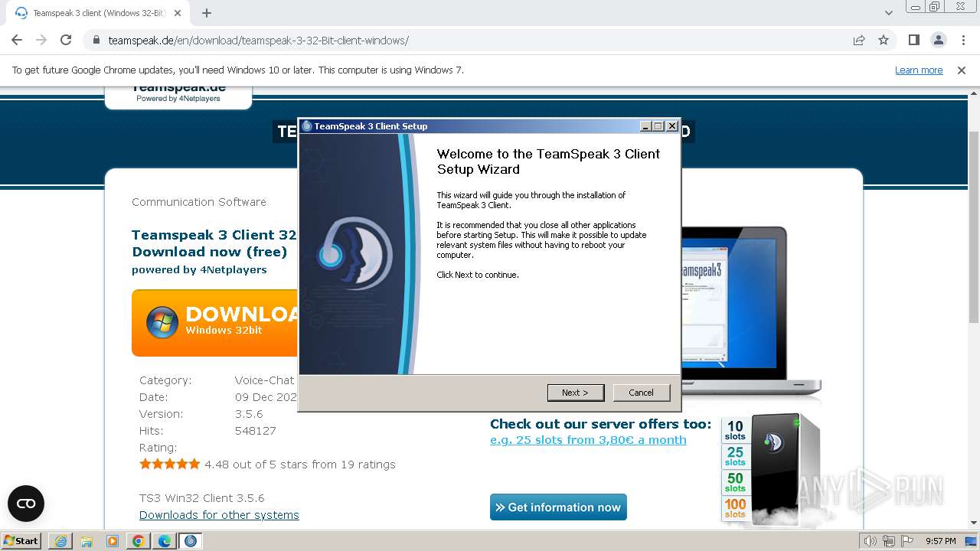The width and height of the screenshot is (980, 551).
Task: Click the 9:57 PM clock
Action: click(x=941, y=541)
